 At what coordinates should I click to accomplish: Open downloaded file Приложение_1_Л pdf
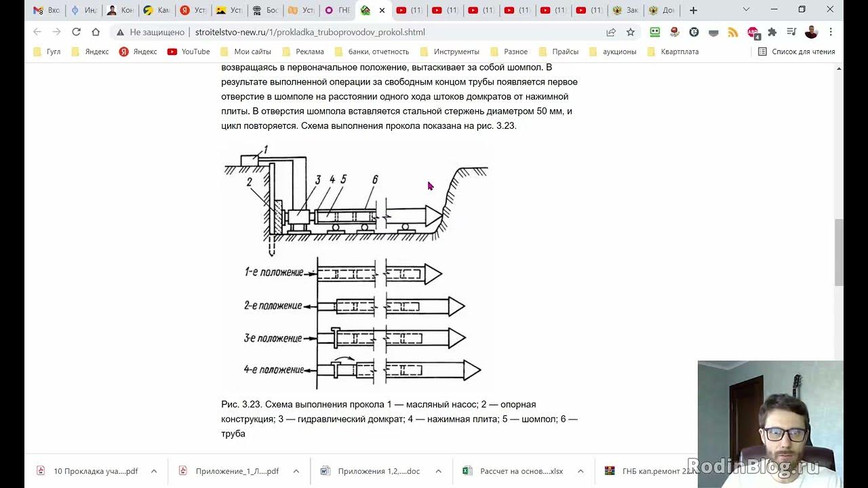pos(230,471)
